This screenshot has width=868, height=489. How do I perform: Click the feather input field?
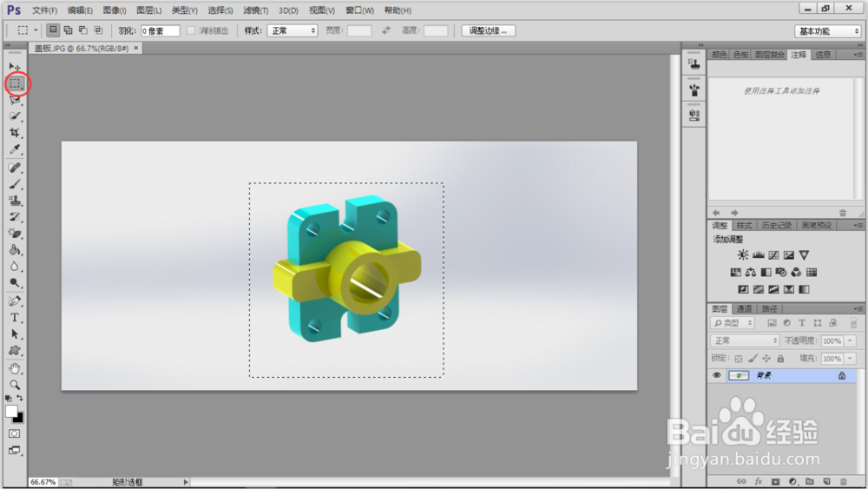[160, 31]
